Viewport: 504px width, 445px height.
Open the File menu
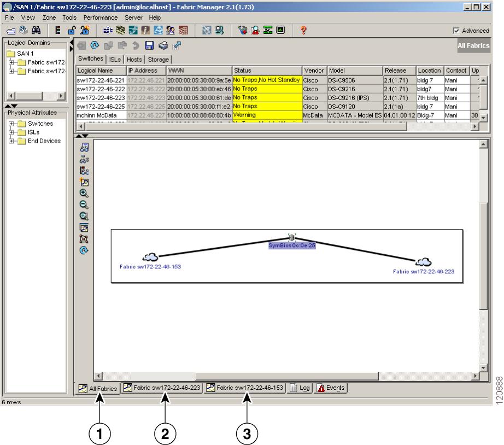tap(9, 17)
